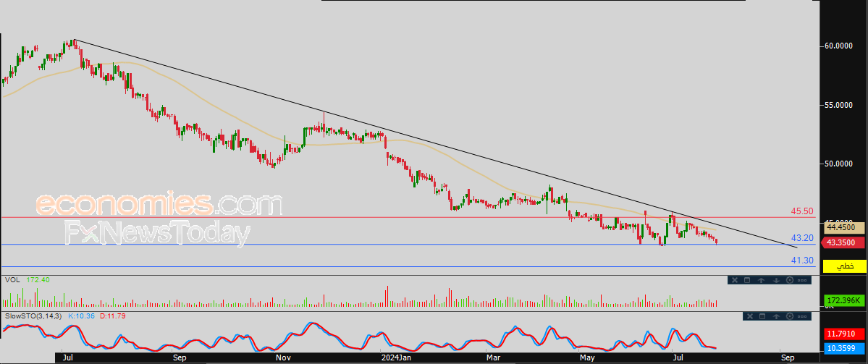Open settings gear of SlowSTO panel
Viewport: 868px width, 364px height.
pos(790,316)
